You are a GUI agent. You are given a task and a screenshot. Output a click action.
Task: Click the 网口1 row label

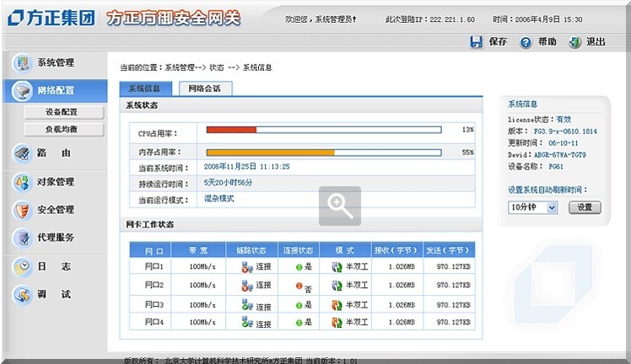pos(154,266)
